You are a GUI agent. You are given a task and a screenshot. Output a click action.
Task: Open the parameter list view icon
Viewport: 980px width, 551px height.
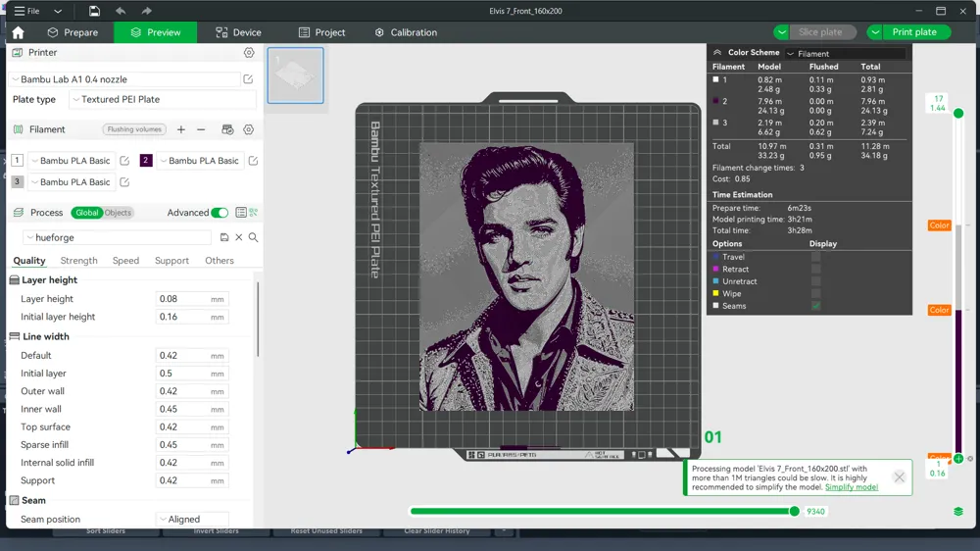point(241,213)
